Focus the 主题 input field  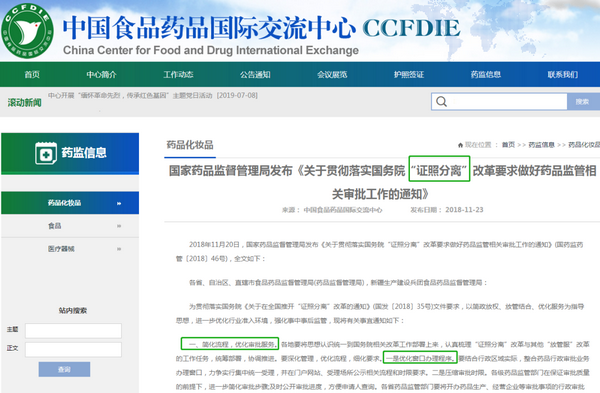point(73,331)
